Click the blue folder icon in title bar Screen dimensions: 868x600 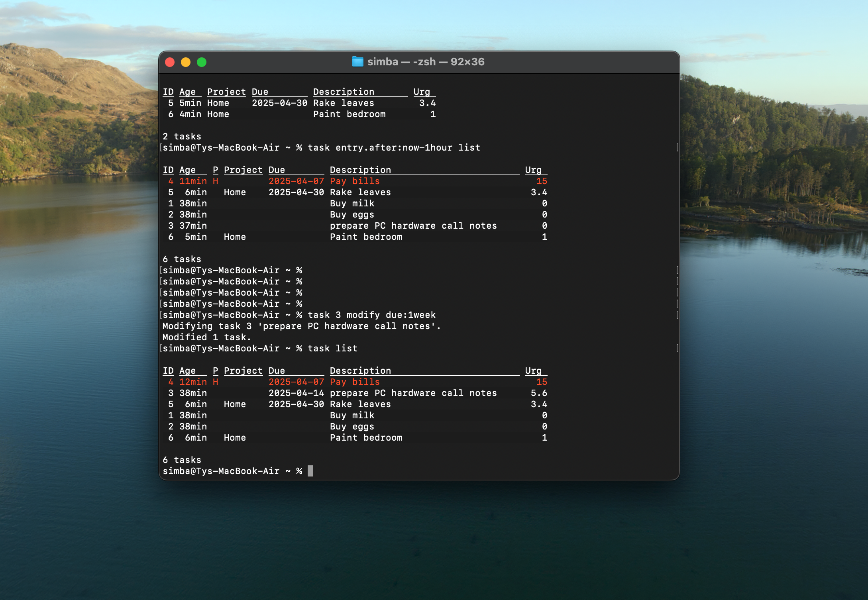357,62
